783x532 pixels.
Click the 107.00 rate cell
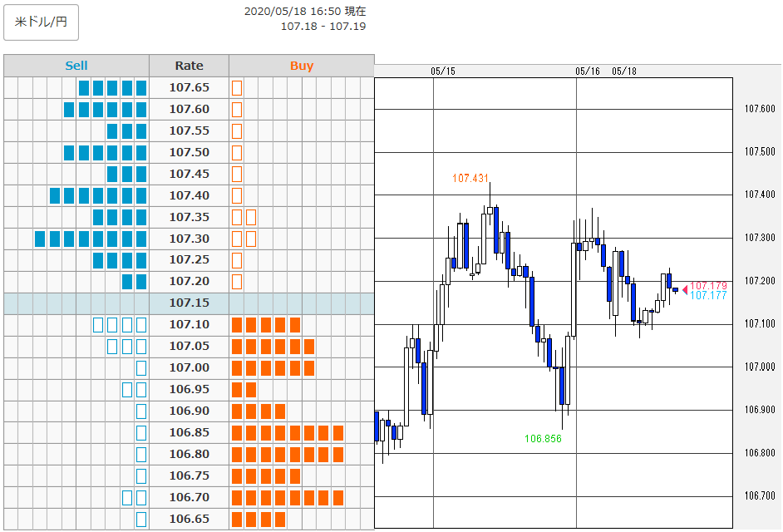pyautogui.click(x=190, y=367)
